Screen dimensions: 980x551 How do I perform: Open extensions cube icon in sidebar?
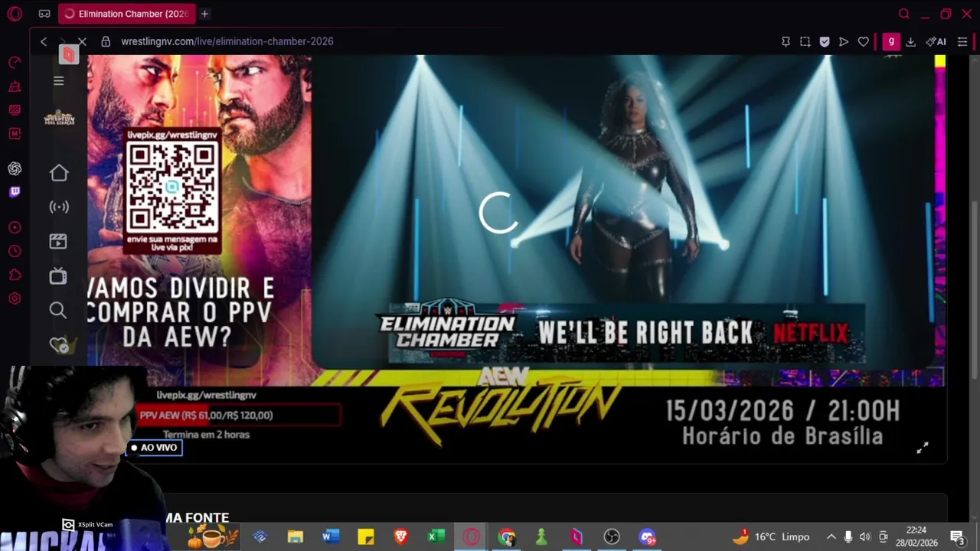(15, 275)
